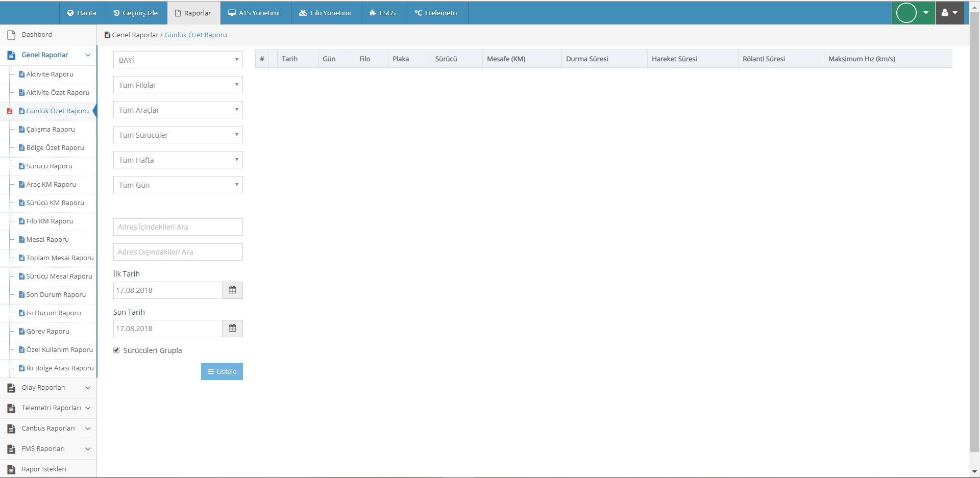Click the Dashbord page icon
This screenshot has height=478, width=980.
point(11,35)
